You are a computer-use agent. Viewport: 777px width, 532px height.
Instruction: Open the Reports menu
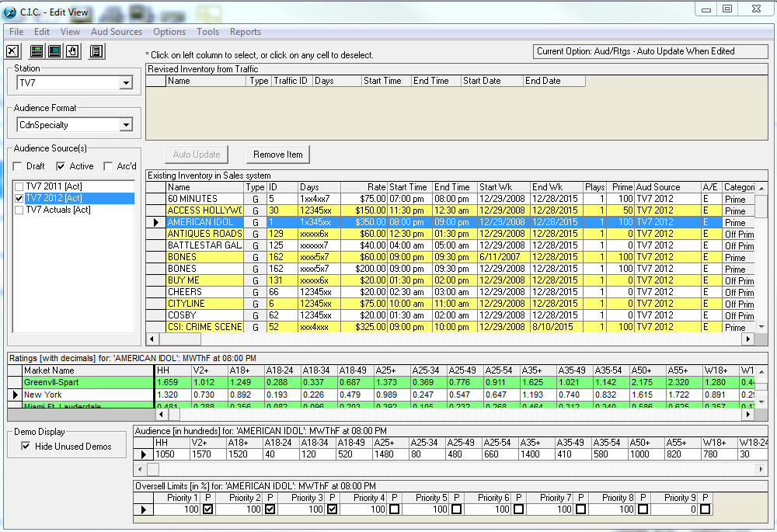(x=245, y=32)
